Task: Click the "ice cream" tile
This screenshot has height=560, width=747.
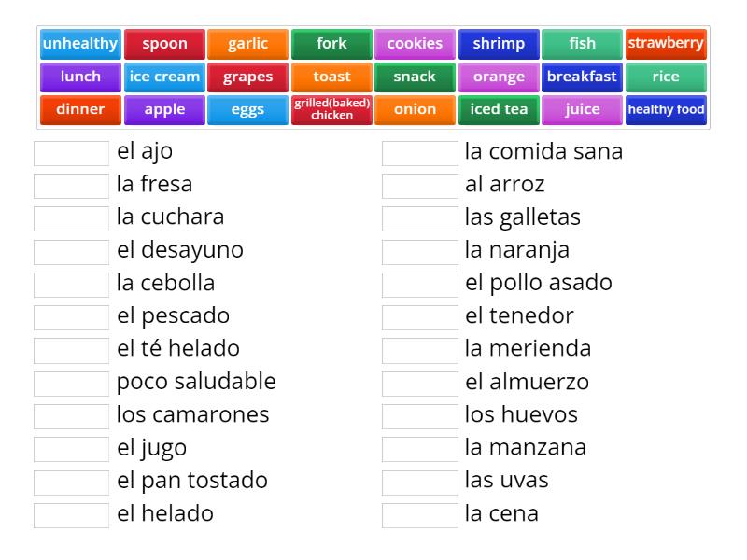Action: [164, 77]
